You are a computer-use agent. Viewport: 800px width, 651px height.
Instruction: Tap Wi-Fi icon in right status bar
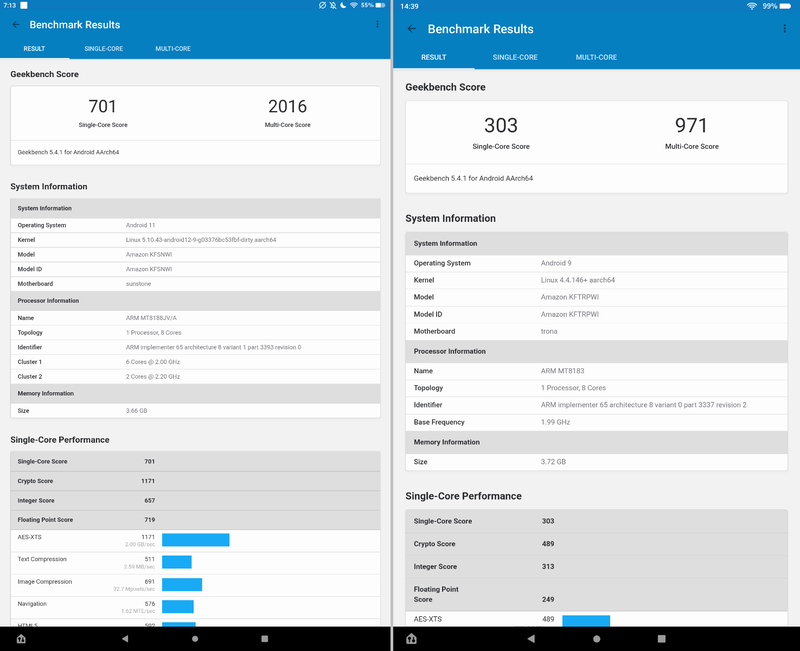point(752,6)
